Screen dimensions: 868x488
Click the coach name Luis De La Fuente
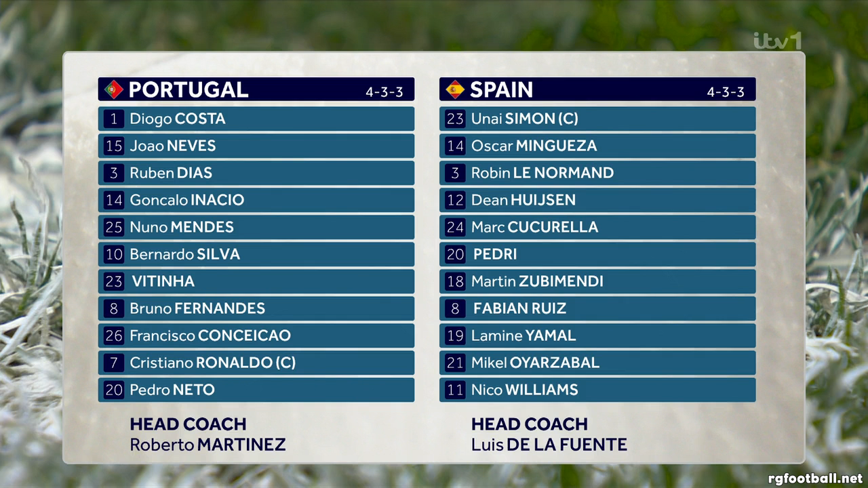(549, 445)
